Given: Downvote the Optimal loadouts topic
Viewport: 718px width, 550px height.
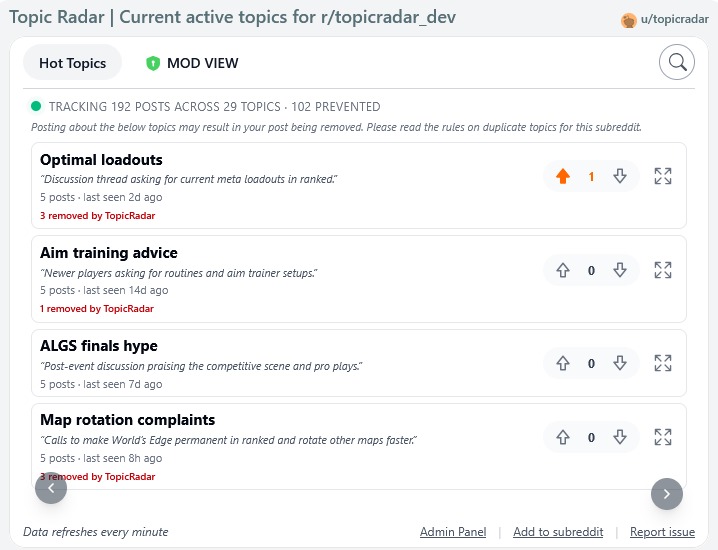Looking at the screenshot, I should (620, 176).
